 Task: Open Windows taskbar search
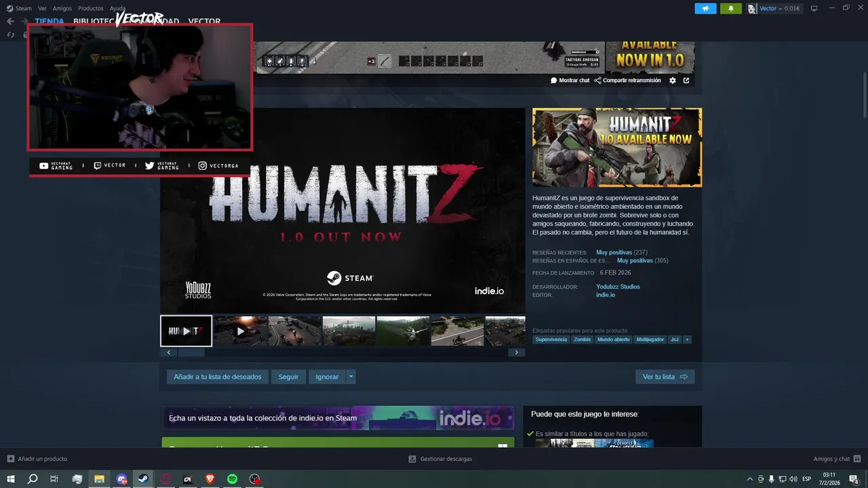tap(33, 479)
